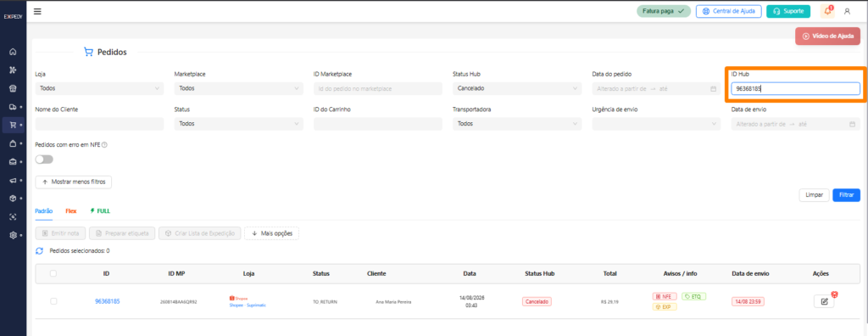Click the Suporte button
The width and height of the screenshot is (868, 336).
(x=788, y=11)
